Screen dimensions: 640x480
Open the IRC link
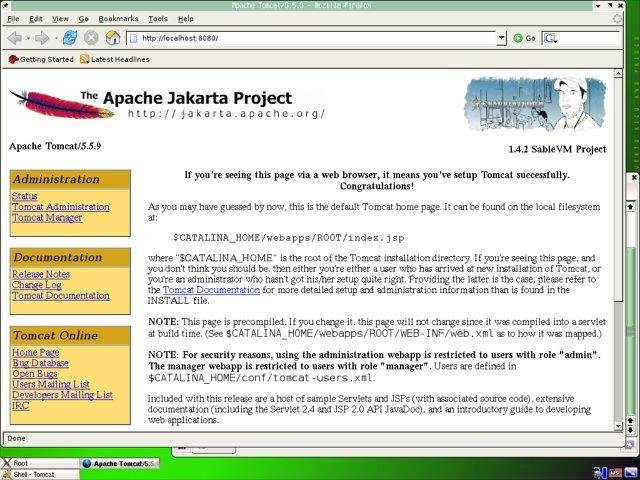coord(20,406)
